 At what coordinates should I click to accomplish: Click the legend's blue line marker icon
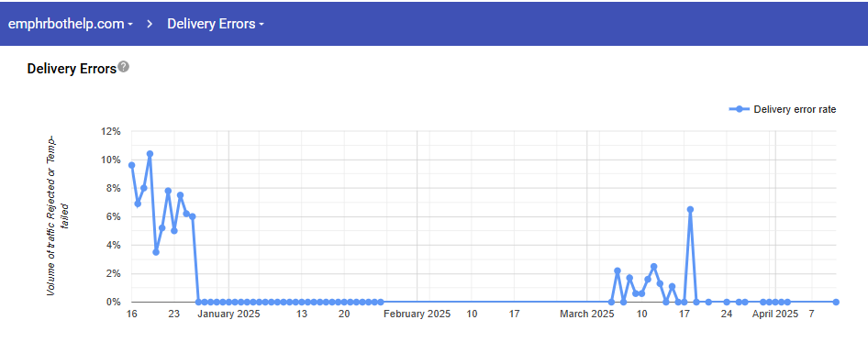[739, 109]
